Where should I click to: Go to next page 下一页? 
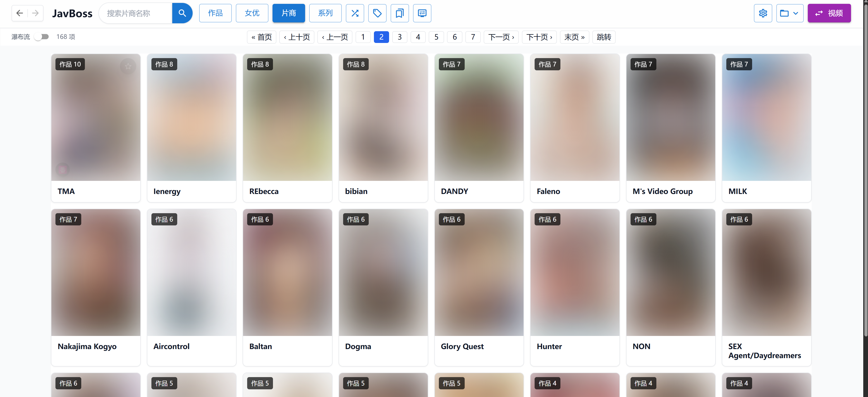[501, 37]
